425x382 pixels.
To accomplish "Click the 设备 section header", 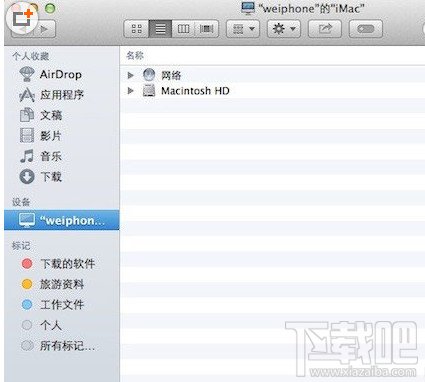I will pyautogui.click(x=21, y=202).
